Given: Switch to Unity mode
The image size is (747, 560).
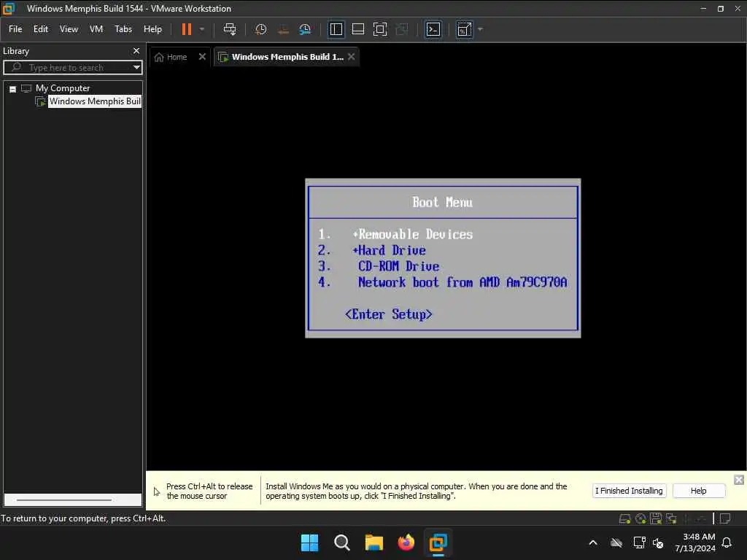Looking at the screenshot, I should pyautogui.click(x=402, y=29).
